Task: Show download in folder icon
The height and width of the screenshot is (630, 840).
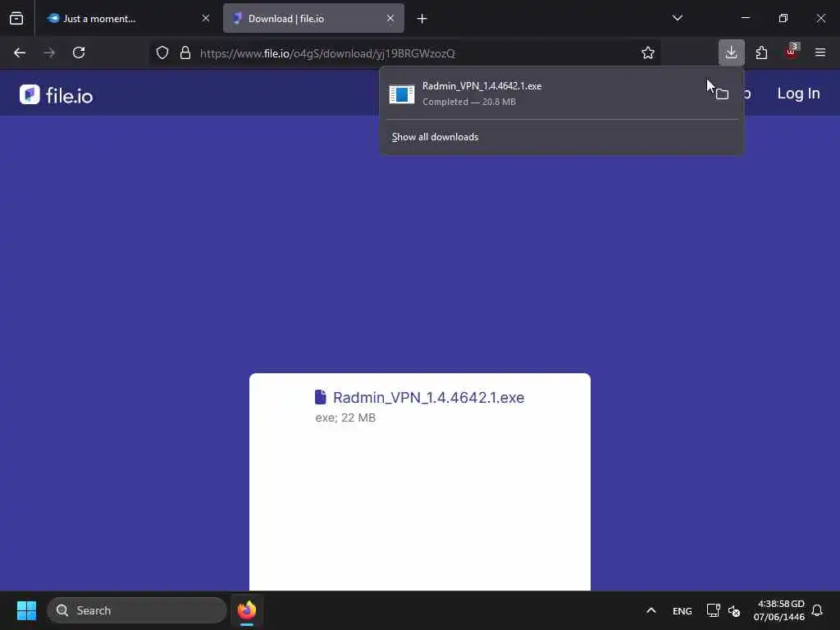Action: point(722,94)
